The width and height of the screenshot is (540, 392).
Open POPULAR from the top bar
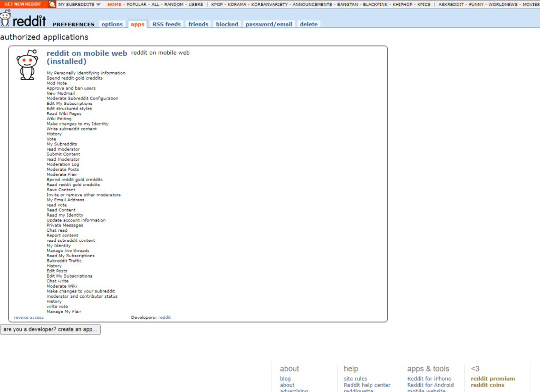[137, 4]
